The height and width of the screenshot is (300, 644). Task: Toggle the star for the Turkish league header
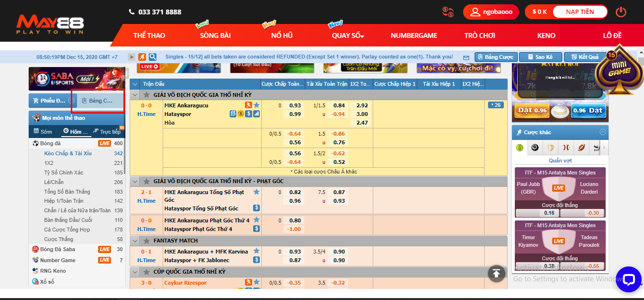(146, 95)
